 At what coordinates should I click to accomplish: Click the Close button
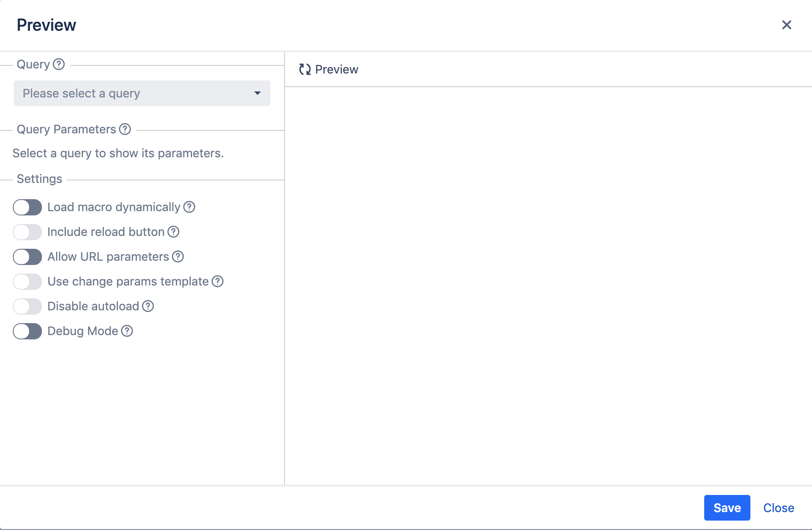(x=779, y=508)
